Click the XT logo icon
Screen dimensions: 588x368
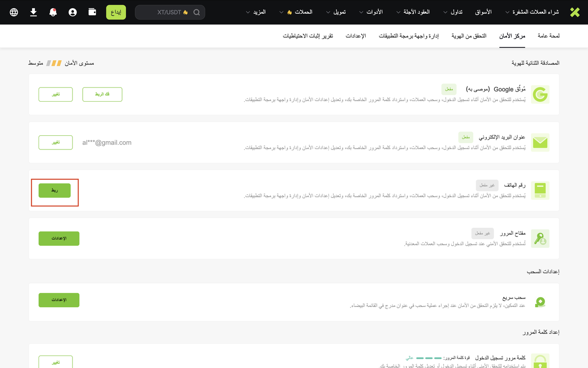[x=575, y=12]
